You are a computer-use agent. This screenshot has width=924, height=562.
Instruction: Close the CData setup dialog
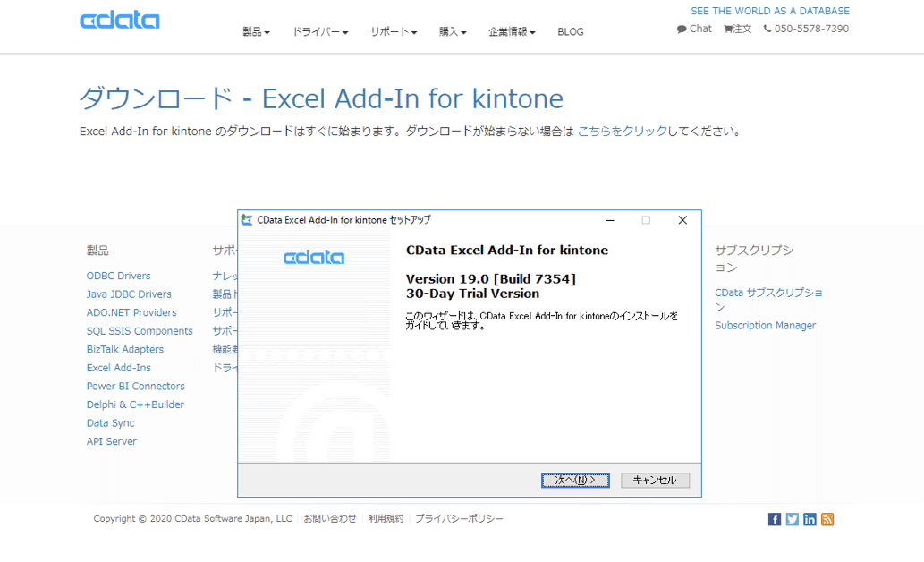coord(682,220)
